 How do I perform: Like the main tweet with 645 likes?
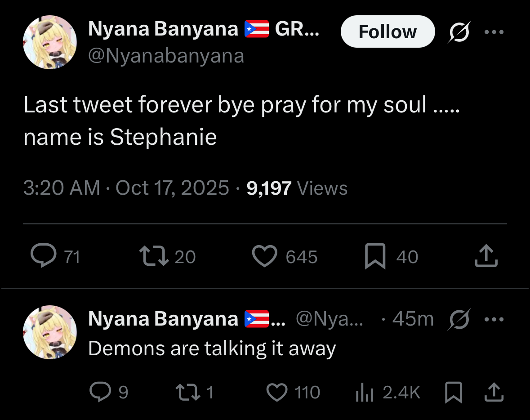(265, 256)
